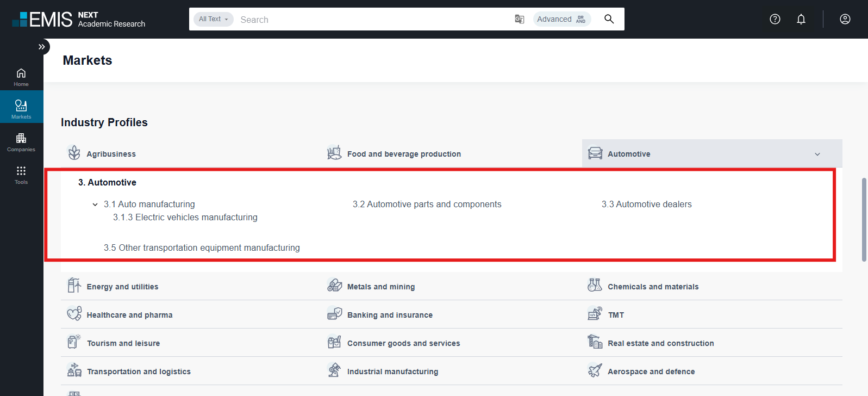Open the notifications bell
This screenshot has width=868, height=396.
pos(801,19)
